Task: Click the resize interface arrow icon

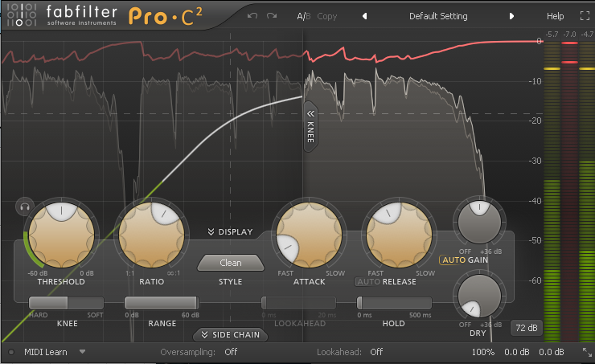Action: (587, 352)
